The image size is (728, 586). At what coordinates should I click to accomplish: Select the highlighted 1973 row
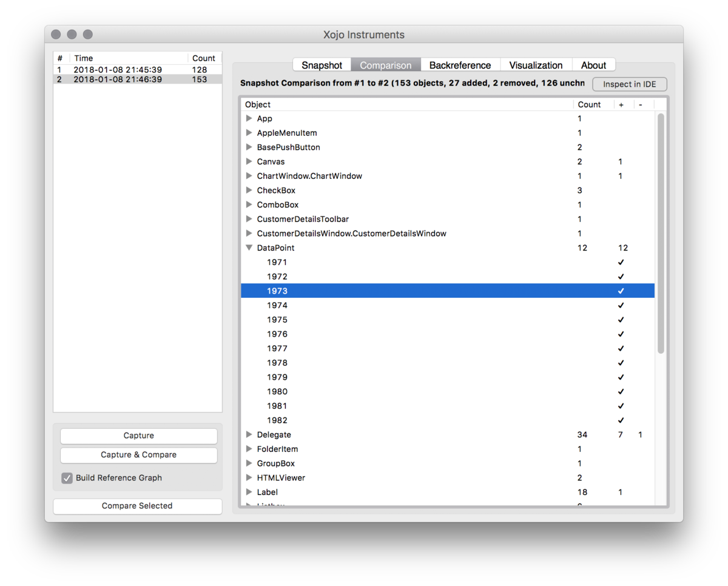pyautogui.click(x=448, y=291)
